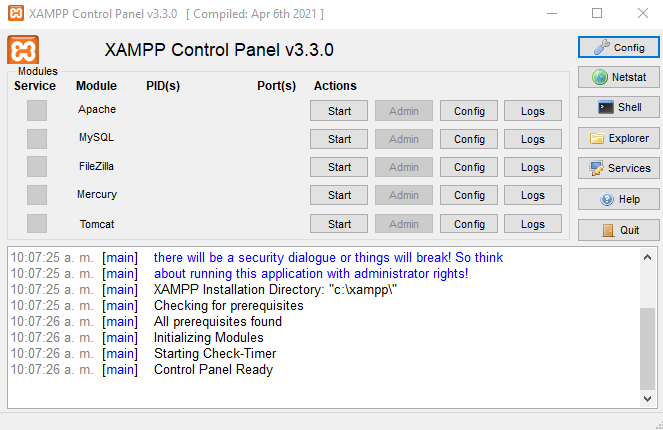Open the Shell terminal icon
Image resolution: width=663 pixels, height=430 pixels.
click(x=619, y=107)
